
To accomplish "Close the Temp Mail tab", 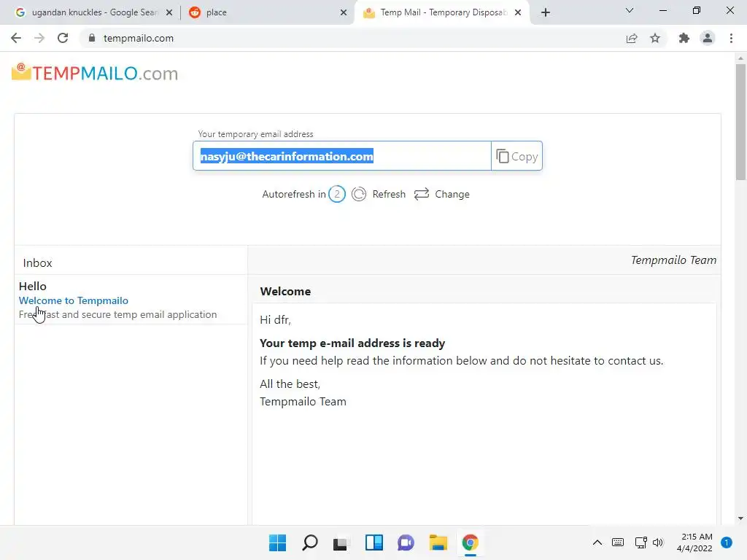I will click(x=518, y=12).
